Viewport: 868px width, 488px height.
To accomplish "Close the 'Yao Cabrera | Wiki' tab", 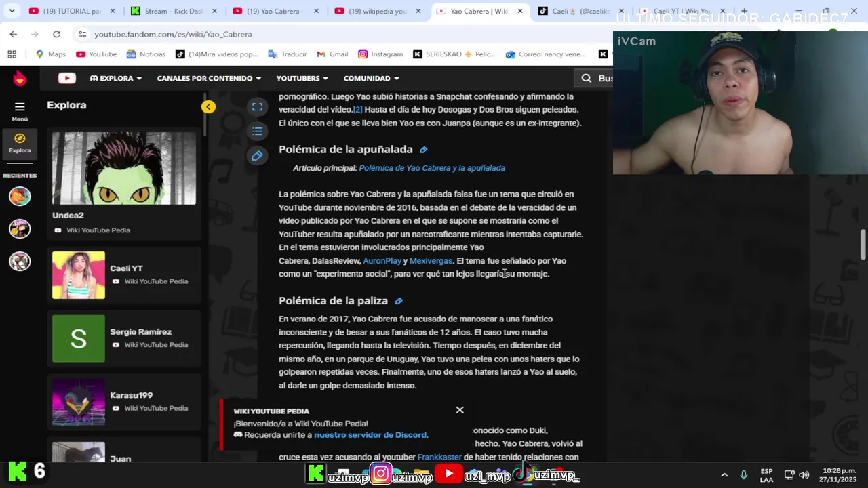I will point(520,11).
